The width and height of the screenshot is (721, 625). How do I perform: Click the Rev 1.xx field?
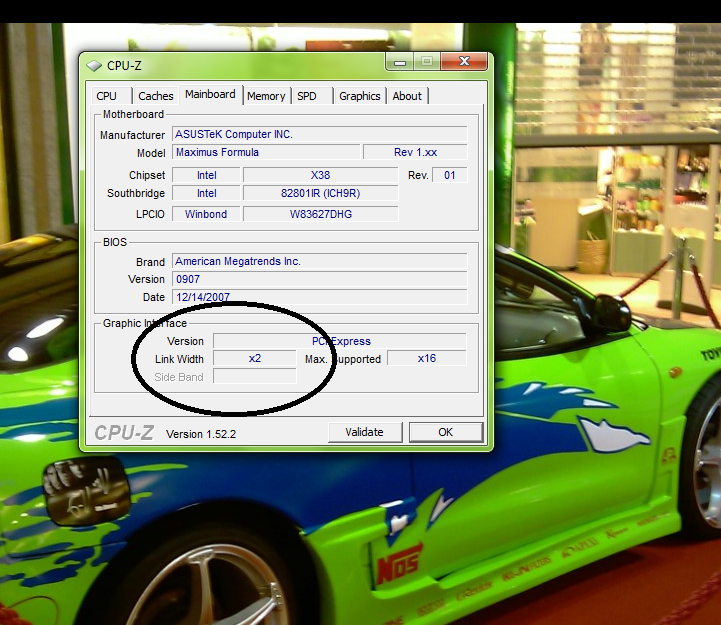(415, 152)
